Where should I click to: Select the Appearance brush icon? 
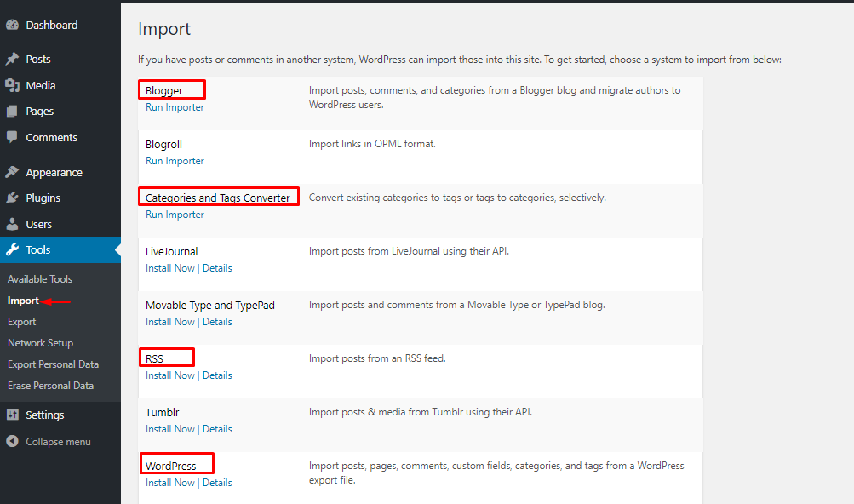tap(12, 171)
